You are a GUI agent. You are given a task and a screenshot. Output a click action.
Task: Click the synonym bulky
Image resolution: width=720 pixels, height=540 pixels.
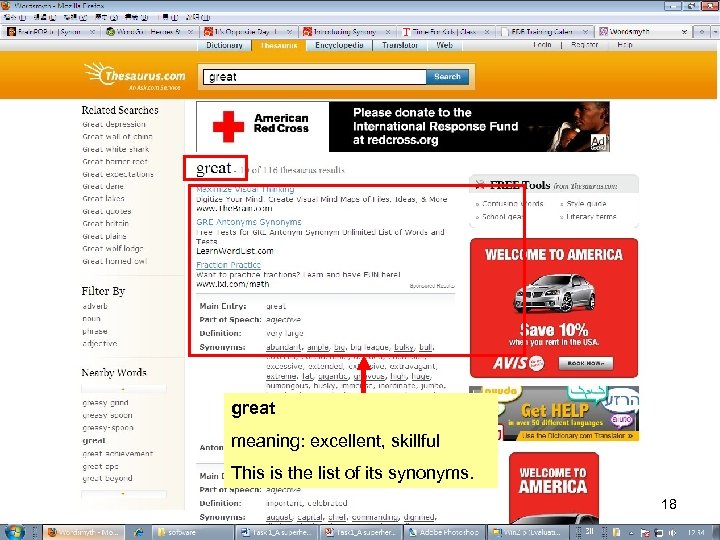point(404,347)
